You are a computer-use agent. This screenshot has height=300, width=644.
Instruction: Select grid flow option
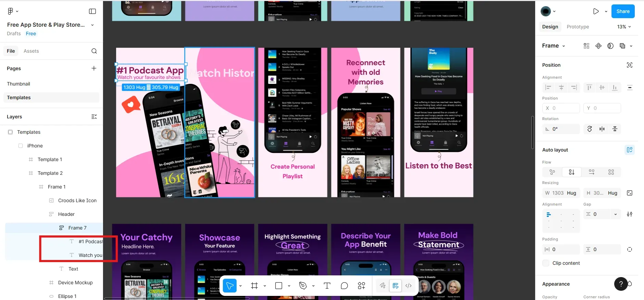click(x=611, y=172)
